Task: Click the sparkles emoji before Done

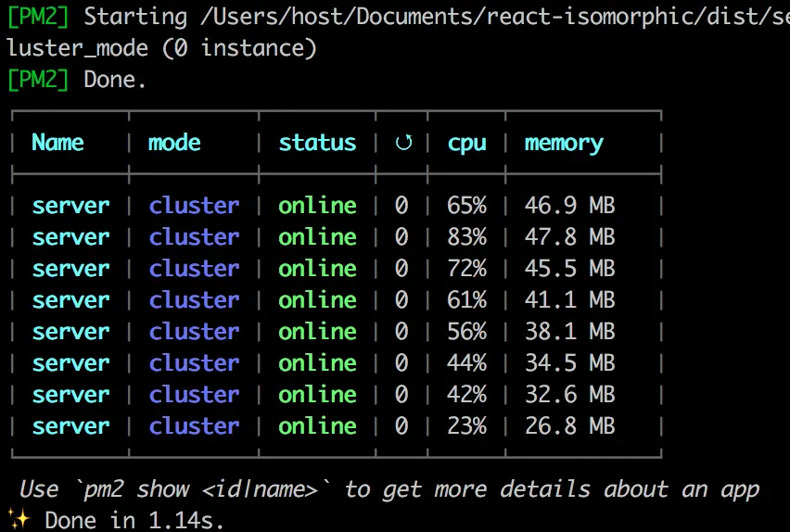Action: point(19,519)
